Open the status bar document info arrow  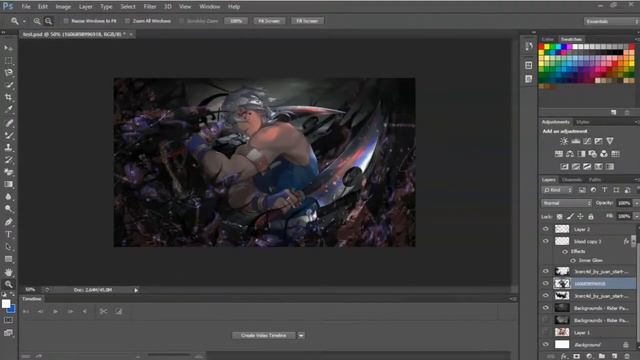tap(136, 290)
